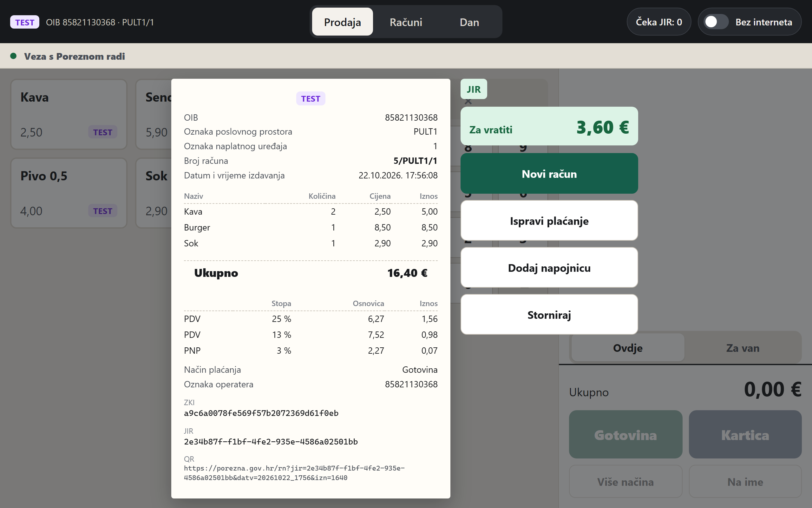Click OIB 85821130368 · PULT1/1 header text
The image size is (812, 508).
pyautogui.click(x=100, y=22)
